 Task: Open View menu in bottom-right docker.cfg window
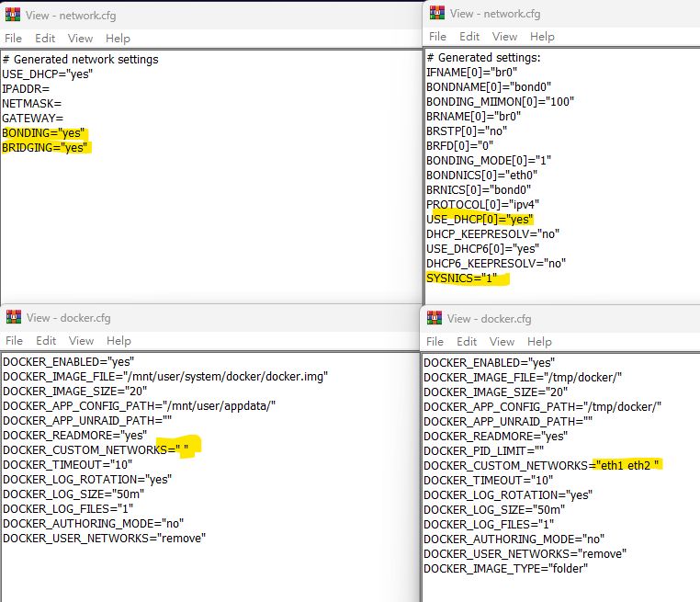pyautogui.click(x=502, y=342)
